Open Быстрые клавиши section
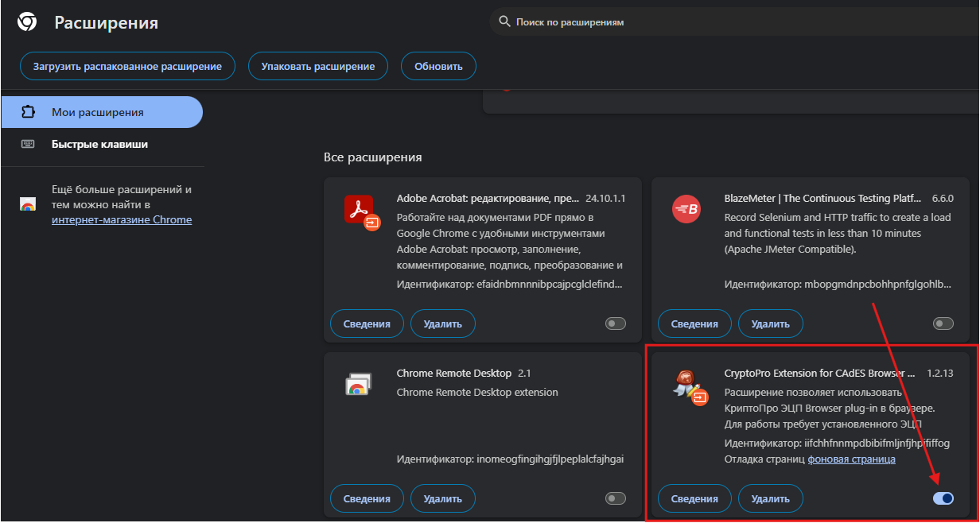Viewport: 980px width, 523px height. tap(102, 144)
